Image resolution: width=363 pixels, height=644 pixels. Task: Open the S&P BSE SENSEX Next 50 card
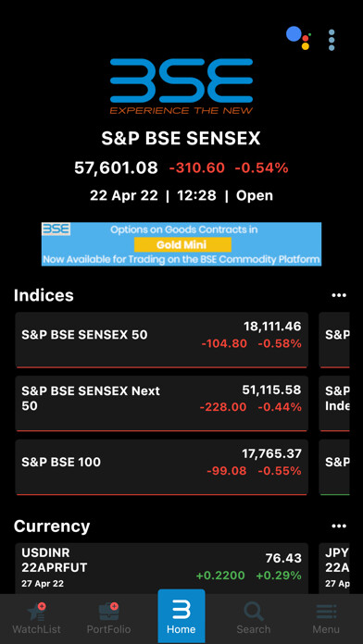pyautogui.click(x=161, y=403)
